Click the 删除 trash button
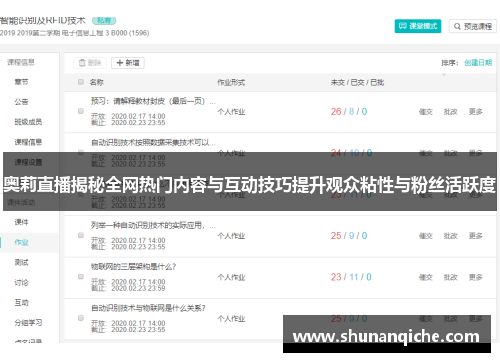The height and width of the screenshot is (362, 500). tap(90, 63)
